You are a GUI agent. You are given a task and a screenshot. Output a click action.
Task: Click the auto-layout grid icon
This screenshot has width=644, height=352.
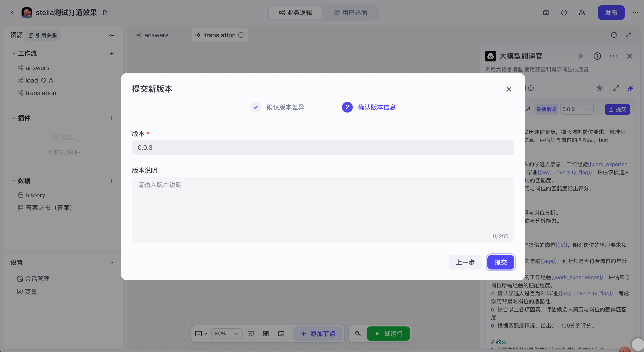pyautogui.click(x=266, y=334)
